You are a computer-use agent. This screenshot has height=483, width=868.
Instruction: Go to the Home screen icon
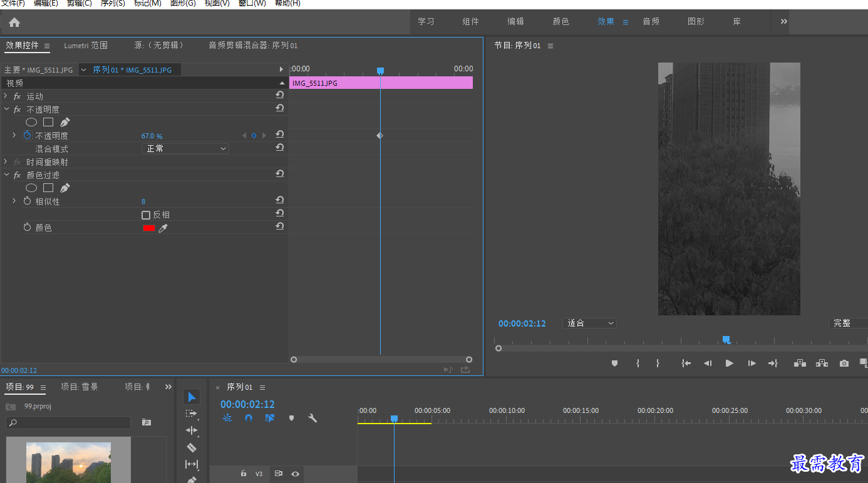pyautogui.click(x=14, y=23)
